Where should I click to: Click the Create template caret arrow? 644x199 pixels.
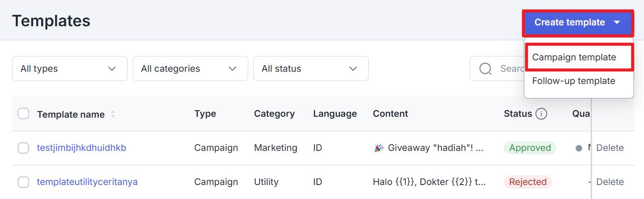(617, 22)
